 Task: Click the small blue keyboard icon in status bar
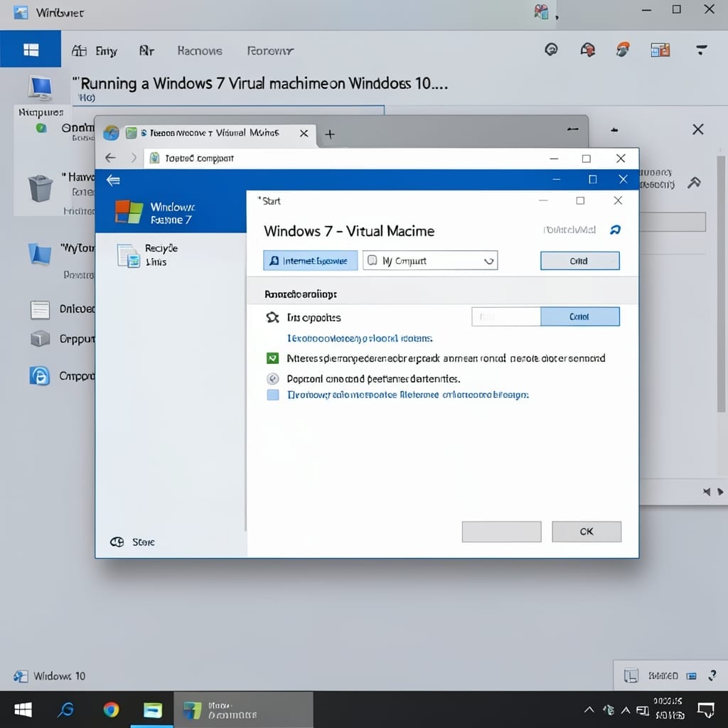coord(691,676)
